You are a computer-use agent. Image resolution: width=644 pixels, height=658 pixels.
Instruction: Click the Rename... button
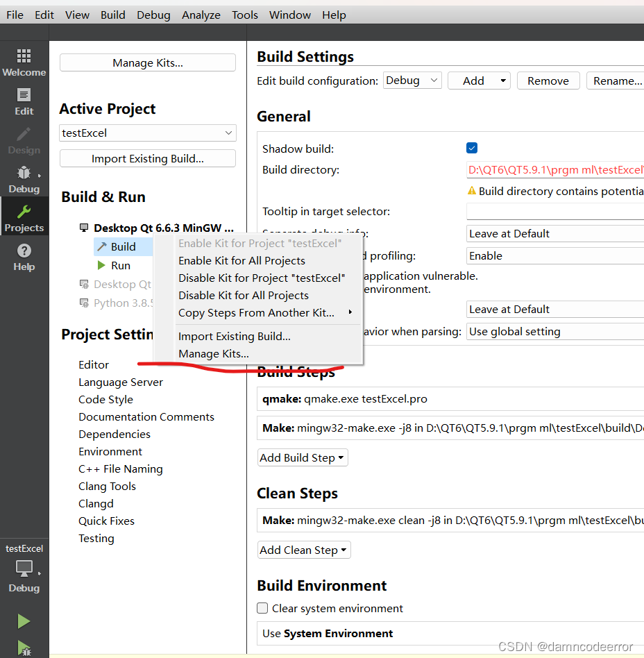[x=616, y=81]
